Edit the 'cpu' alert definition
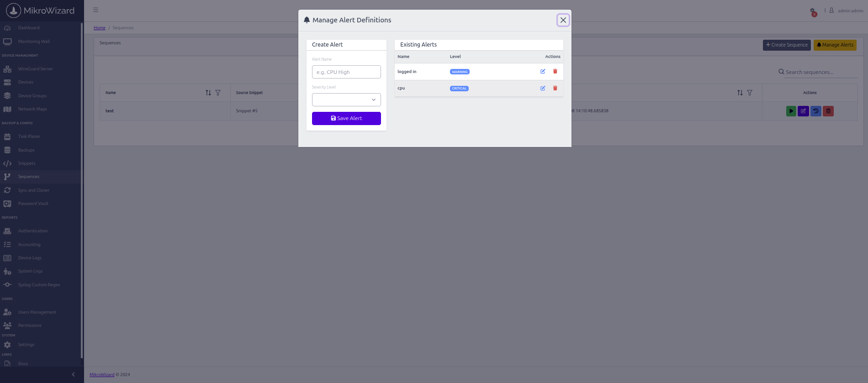This screenshot has width=868, height=383. [543, 89]
